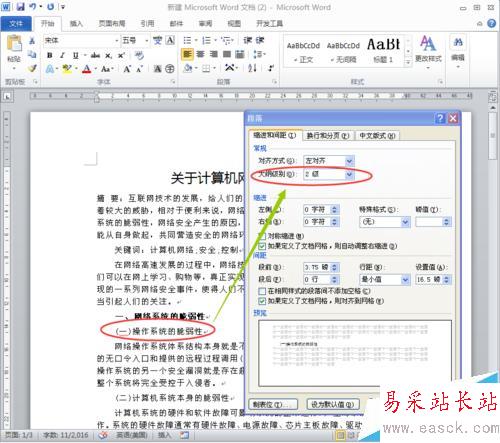Screen dimensions: 500x443
Task: Apply the No Spacing style
Action: (x=343, y=51)
